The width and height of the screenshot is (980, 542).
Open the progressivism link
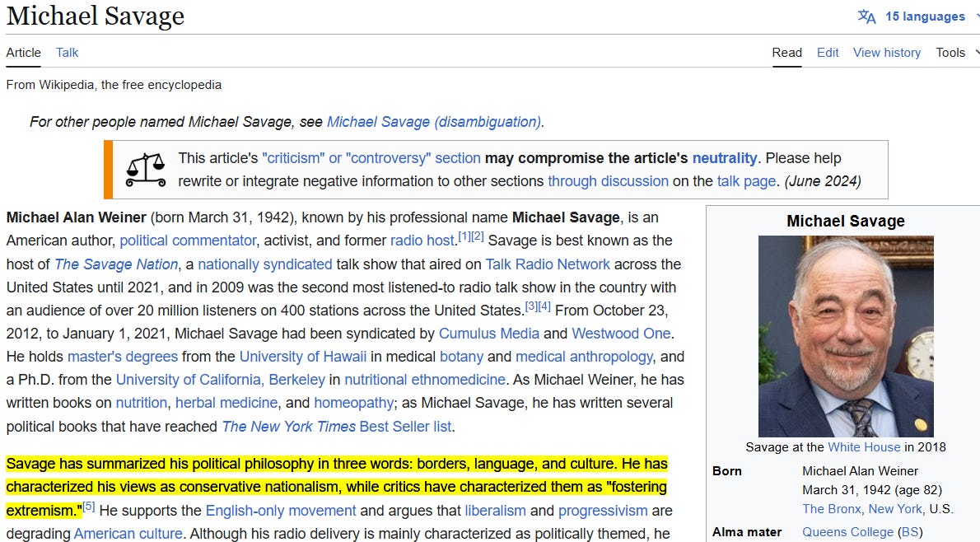tap(603, 511)
